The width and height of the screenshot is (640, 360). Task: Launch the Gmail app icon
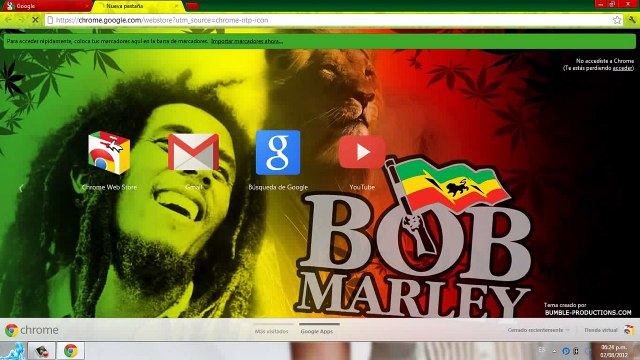pyautogui.click(x=193, y=152)
